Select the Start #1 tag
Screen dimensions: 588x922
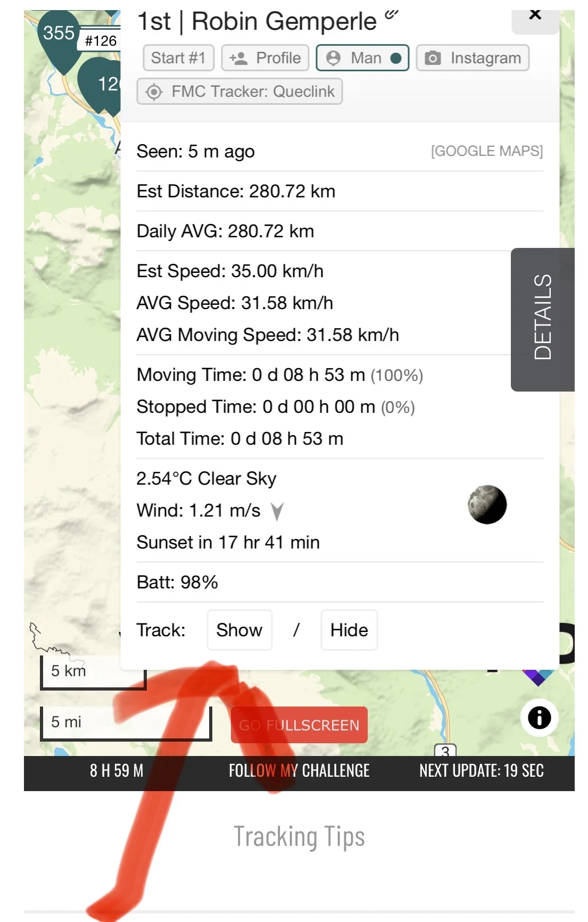coord(178,58)
